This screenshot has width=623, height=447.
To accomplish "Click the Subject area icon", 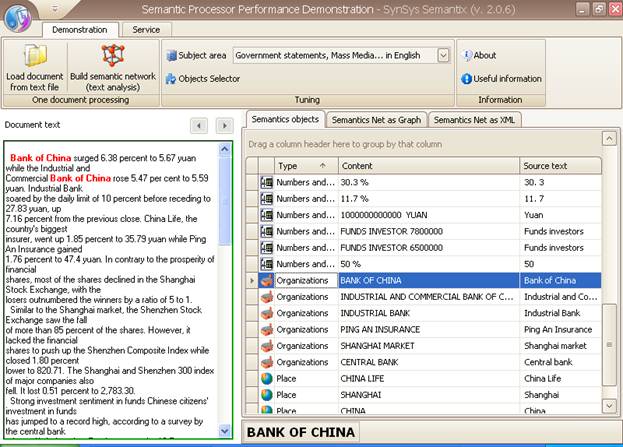I will [x=171, y=56].
